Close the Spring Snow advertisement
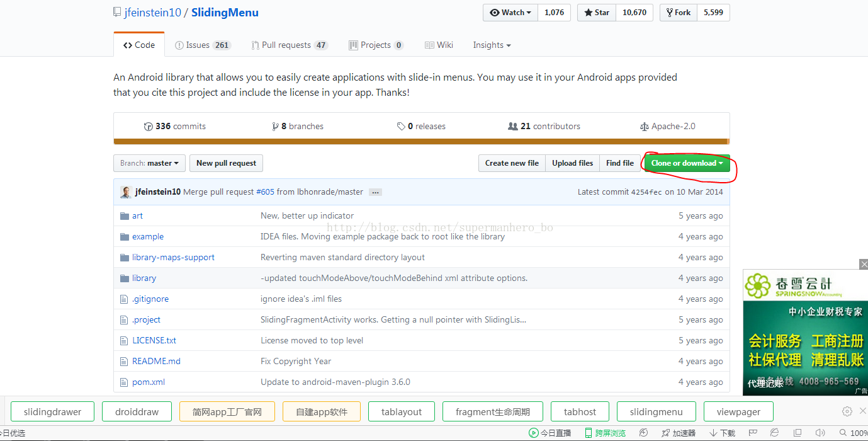 pos(864,264)
